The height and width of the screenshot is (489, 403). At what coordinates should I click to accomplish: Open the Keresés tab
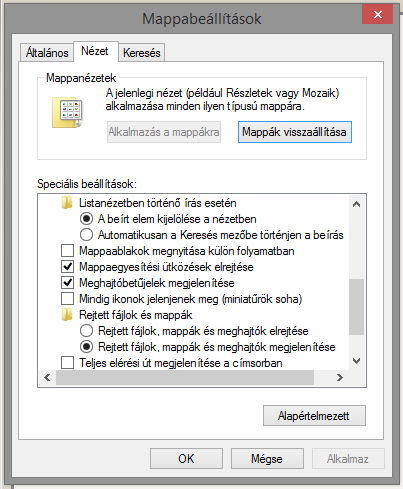pos(142,53)
